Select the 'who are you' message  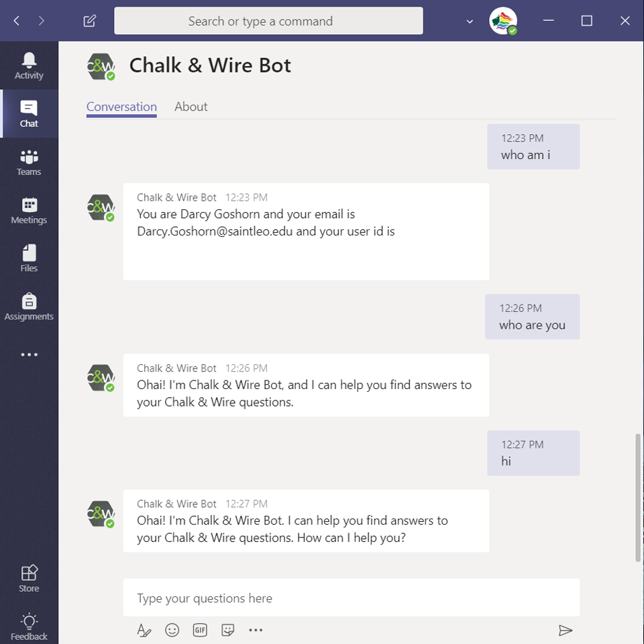[x=532, y=317]
